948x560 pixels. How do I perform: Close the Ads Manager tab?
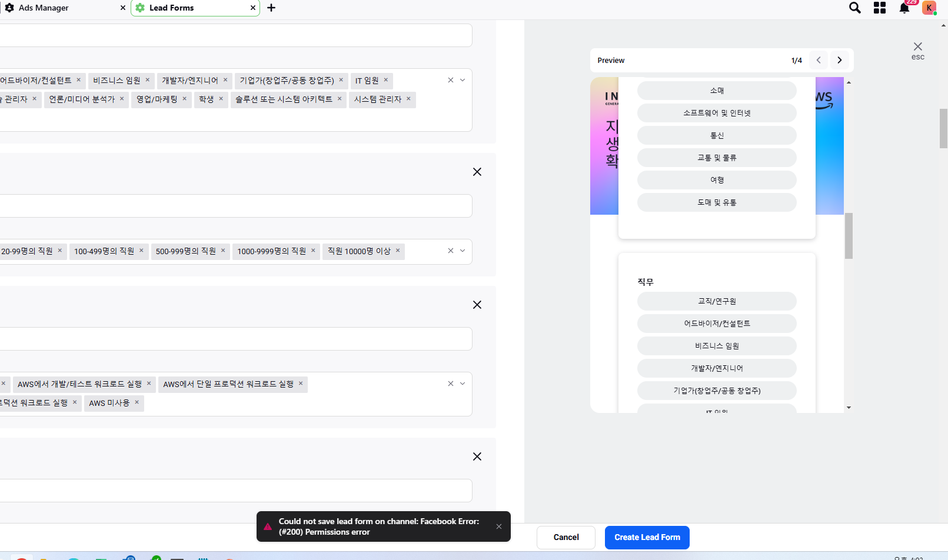tap(123, 8)
